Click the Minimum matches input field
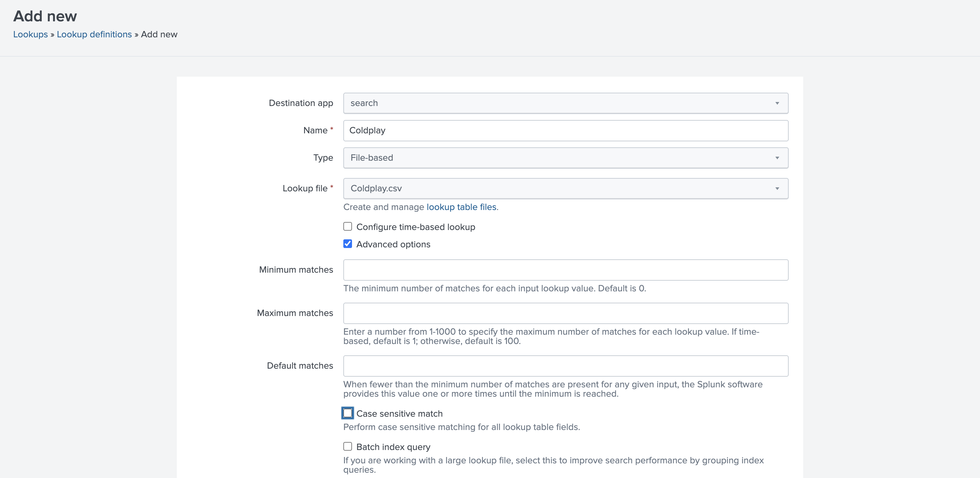980x478 pixels. click(x=565, y=270)
